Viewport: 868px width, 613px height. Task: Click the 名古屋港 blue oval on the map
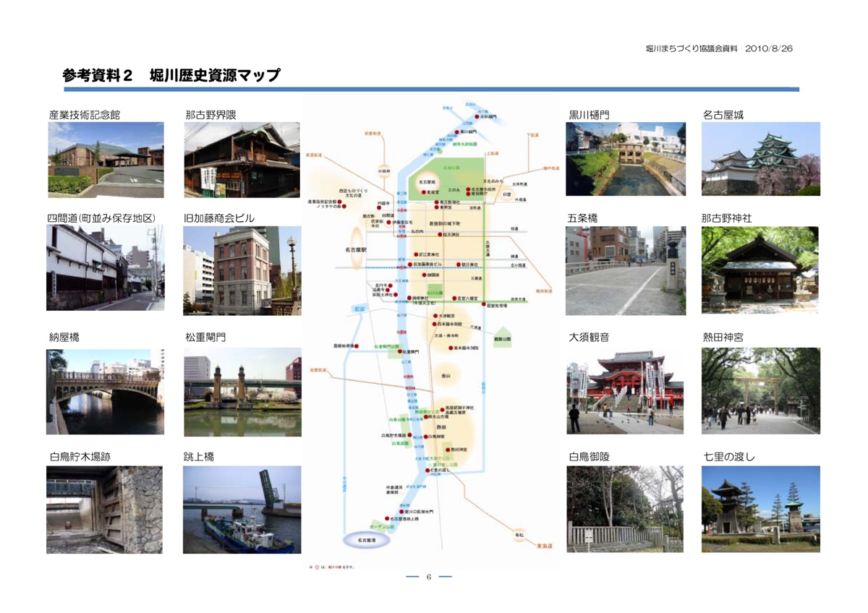(366, 540)
